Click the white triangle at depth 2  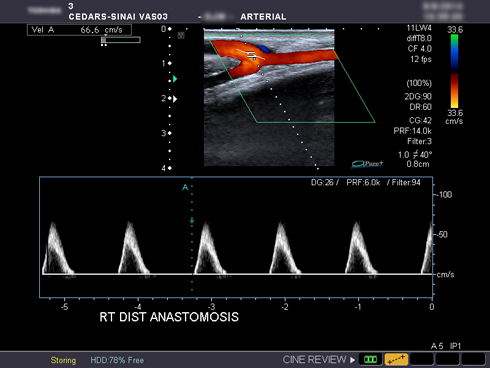point(175,99)
